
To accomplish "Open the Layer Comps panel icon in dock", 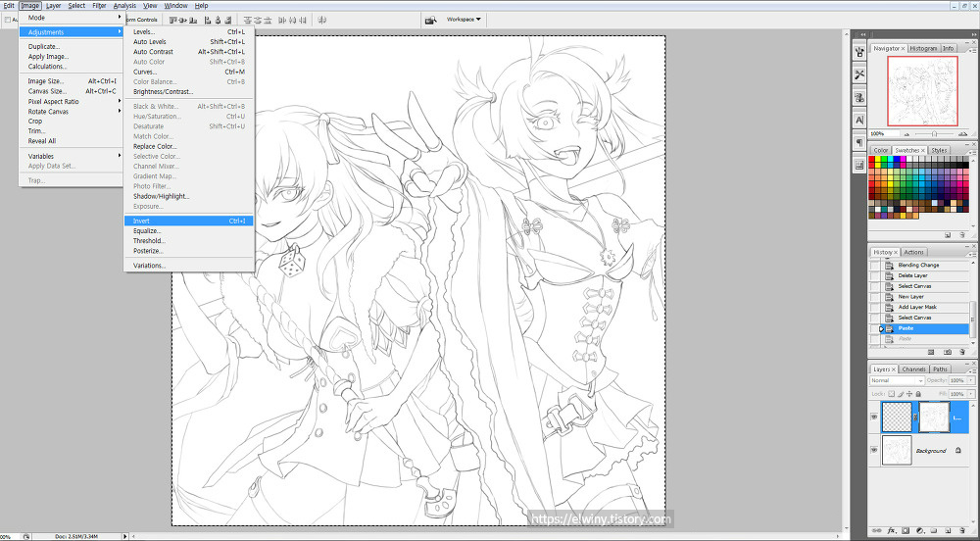I will click(x=859, y=165).
